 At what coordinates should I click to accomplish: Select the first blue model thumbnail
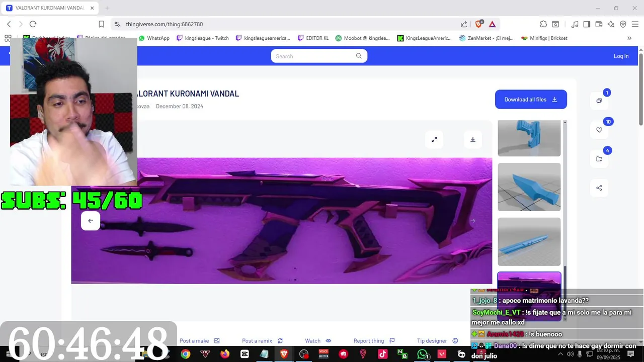point(529,138)
